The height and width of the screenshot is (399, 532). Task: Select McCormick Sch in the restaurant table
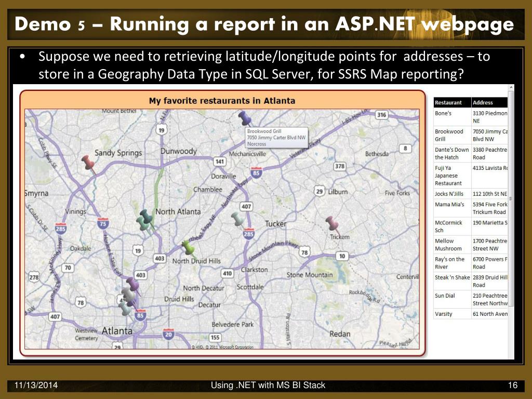click(471, 227)
